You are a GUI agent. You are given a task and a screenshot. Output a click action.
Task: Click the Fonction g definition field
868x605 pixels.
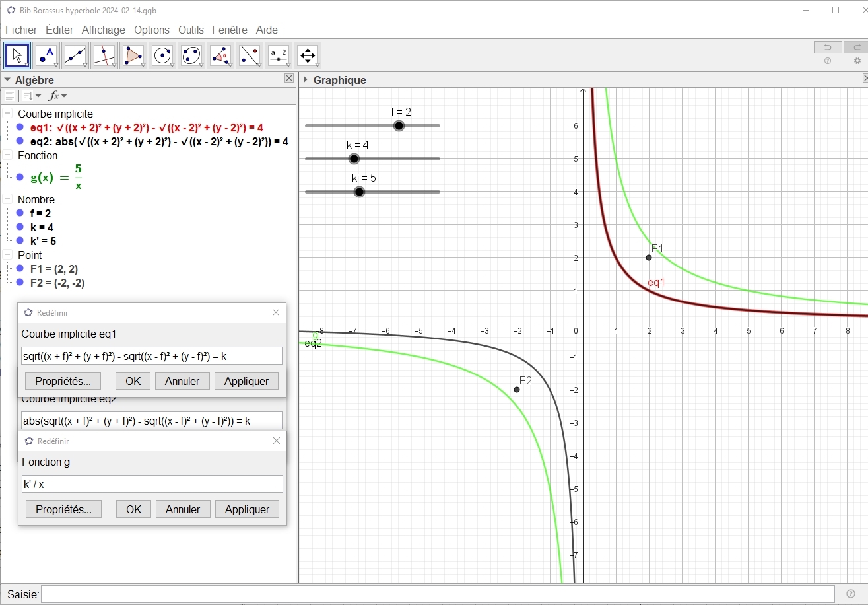pos(152,483)
